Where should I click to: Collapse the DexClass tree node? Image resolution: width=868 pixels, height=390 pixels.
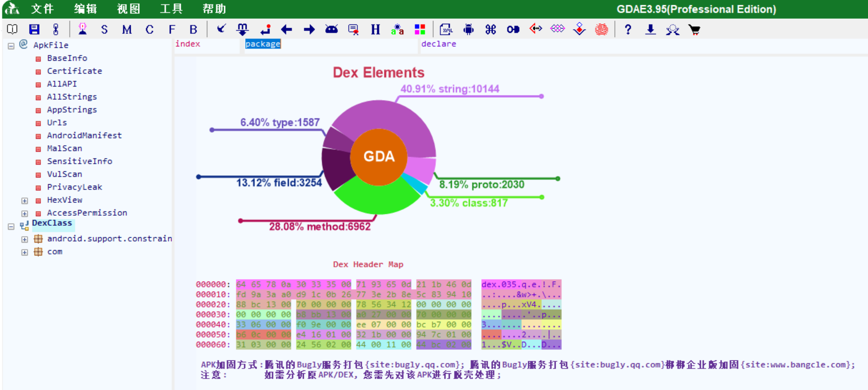[x=11, y=227]
